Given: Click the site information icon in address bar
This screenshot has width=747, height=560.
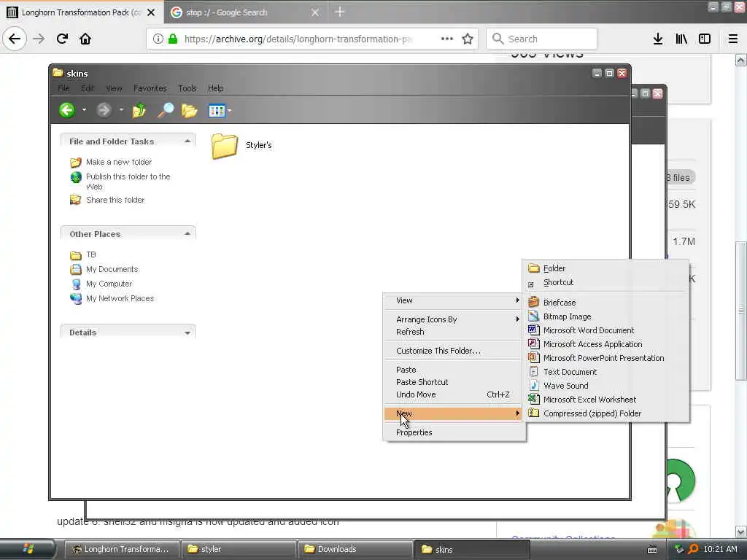Looking at the screenshot, I should [158, 39].
